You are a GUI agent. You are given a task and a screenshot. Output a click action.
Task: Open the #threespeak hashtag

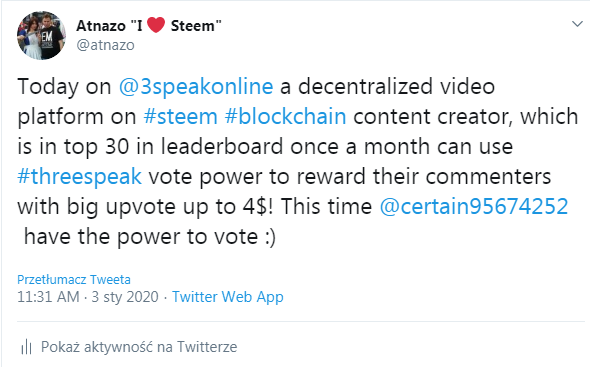[x=79, y=177]
